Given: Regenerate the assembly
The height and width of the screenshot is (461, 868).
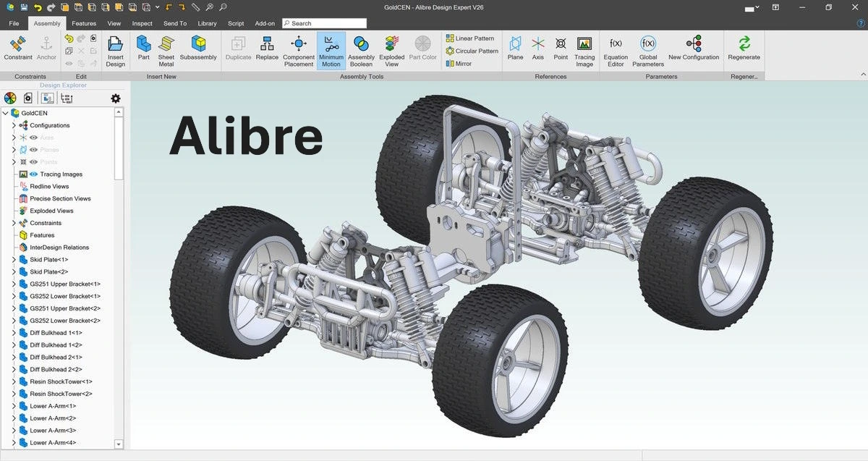Looking at the screenshot, I should (x=744, y=49).
